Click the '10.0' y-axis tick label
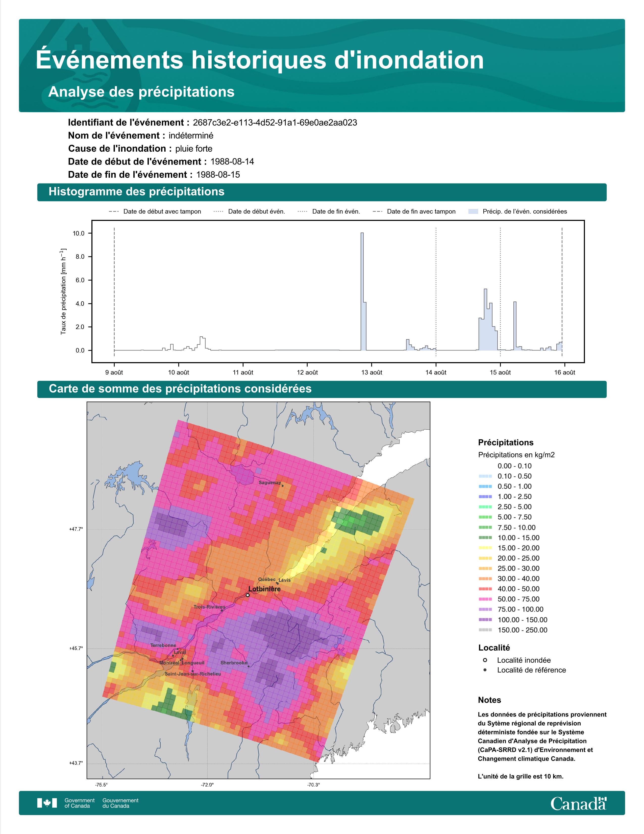644x834 pixels. point(79,233)
